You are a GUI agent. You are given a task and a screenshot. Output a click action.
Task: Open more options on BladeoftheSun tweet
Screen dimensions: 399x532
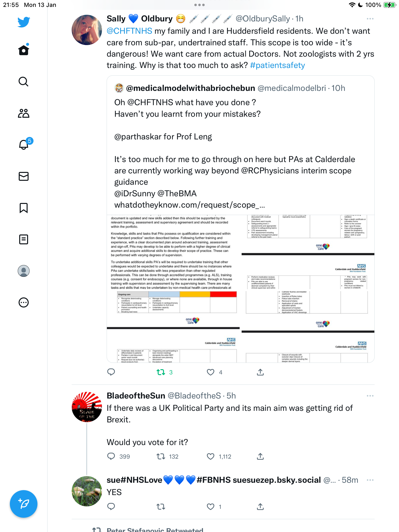(370, 396)
